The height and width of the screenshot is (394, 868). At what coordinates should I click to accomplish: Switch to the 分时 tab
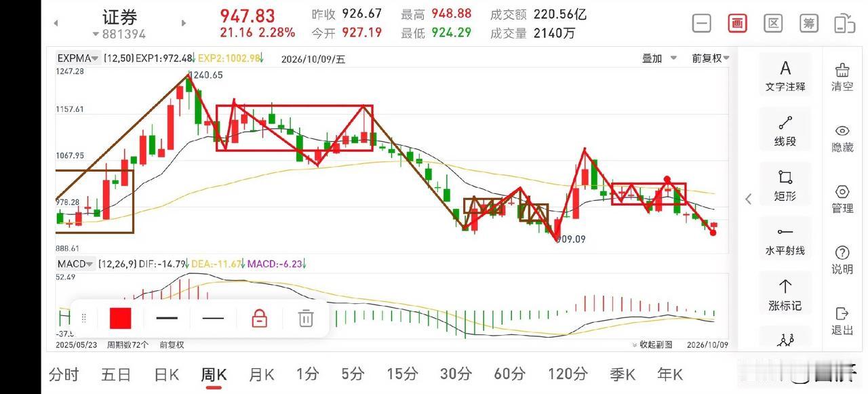(64, 374)
